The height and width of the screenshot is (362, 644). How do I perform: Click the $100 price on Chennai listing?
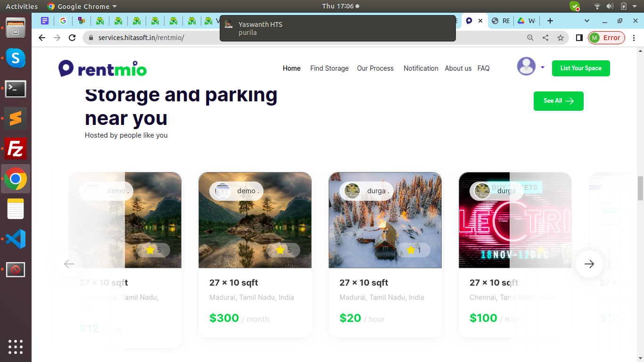click(x=483, y=318)
